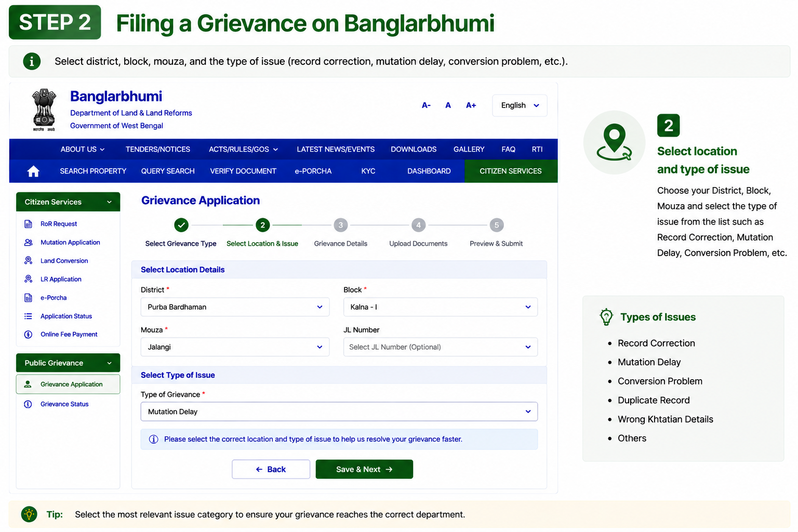Open Application Status sidebar link
798x532 pixels.
66,316
